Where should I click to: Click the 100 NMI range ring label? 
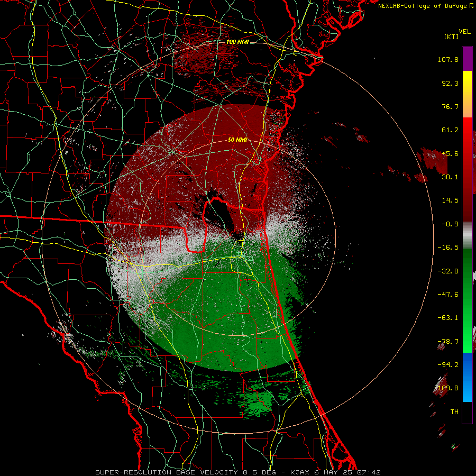pos(237,42)
